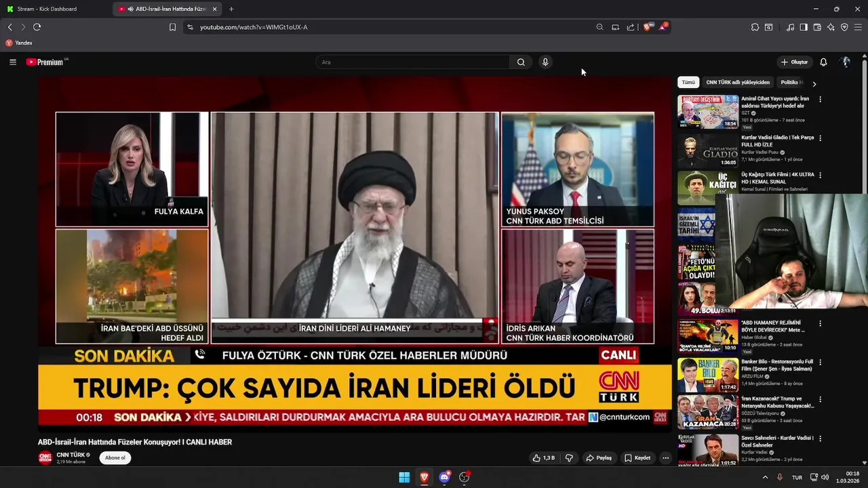Open a new browser tab
868x488 pixels.
tap(231, 9)
